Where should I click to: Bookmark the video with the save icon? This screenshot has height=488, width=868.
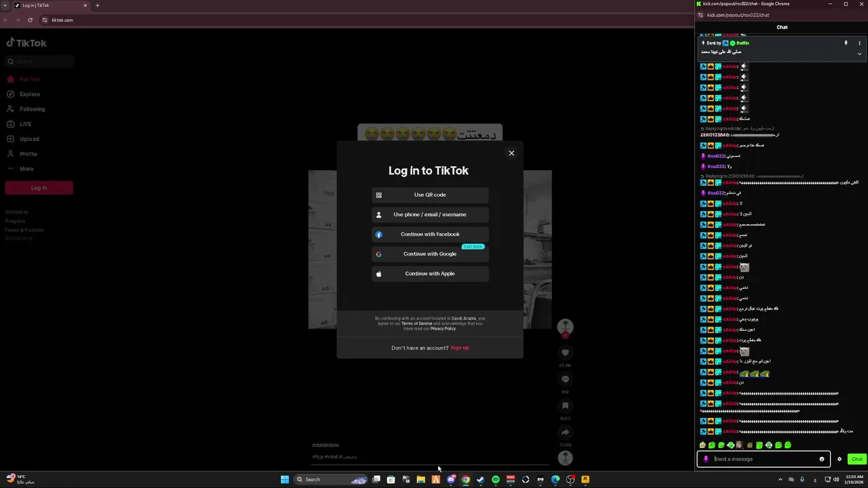click(x=565, y=406)
